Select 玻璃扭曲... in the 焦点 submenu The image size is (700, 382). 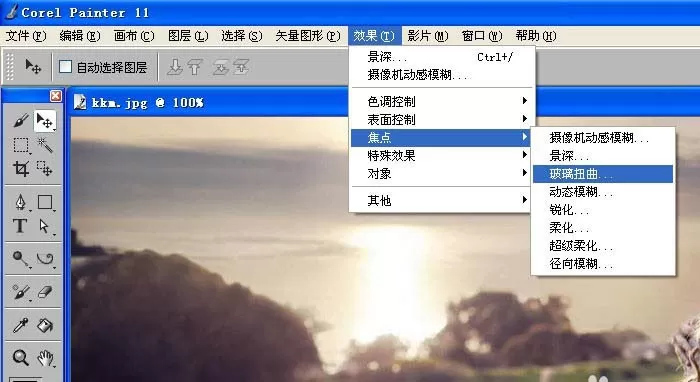pos(603,174)
